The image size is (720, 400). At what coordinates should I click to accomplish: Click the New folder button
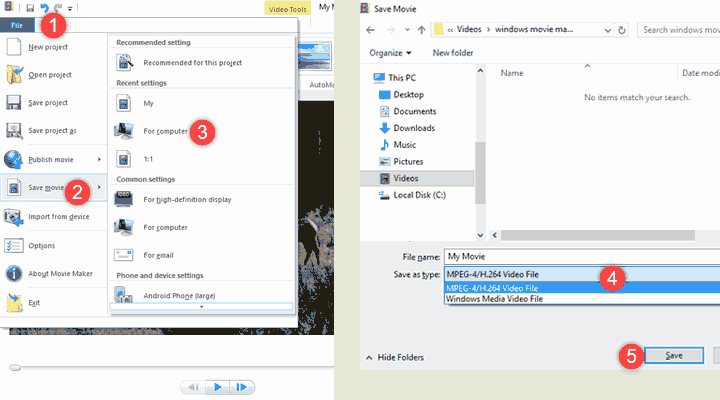[453, 53]
